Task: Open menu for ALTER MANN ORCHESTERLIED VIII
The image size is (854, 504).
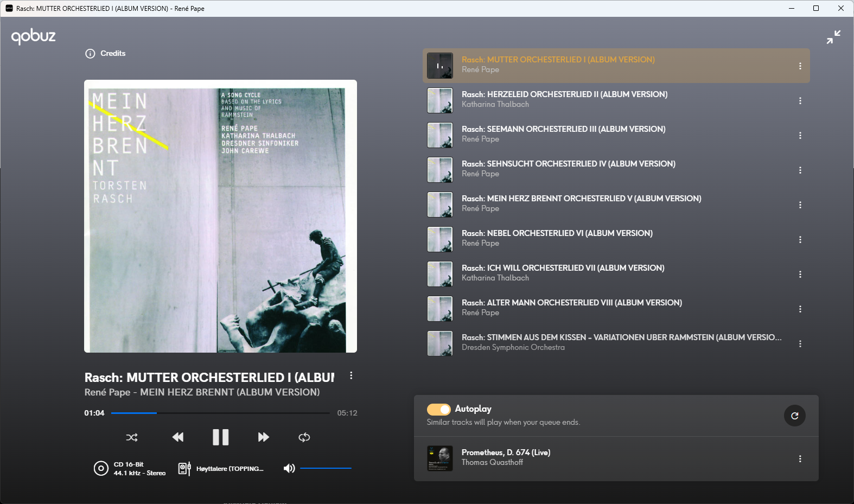Action: click(x=800, y=309)
